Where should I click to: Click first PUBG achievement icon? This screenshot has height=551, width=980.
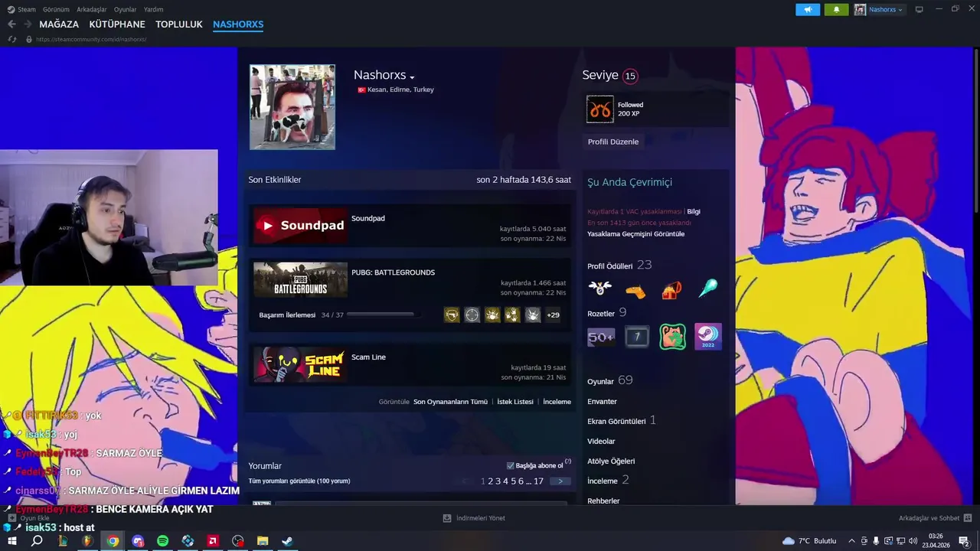coord(452,315)
